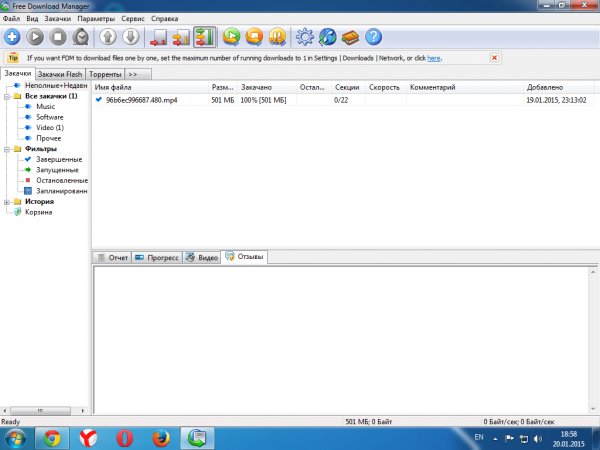Switch to the Закачки tab
This screenshot has width=600, height=450.
click(18, 73)
